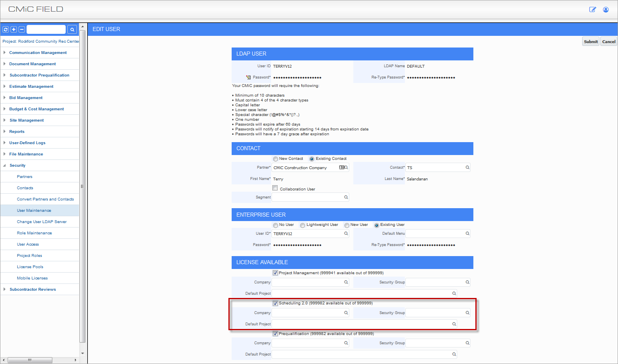Expand Budget & Cost Management node
This screenshot has height=364, width=618.
pyautogui.click(x=4, y=109)
